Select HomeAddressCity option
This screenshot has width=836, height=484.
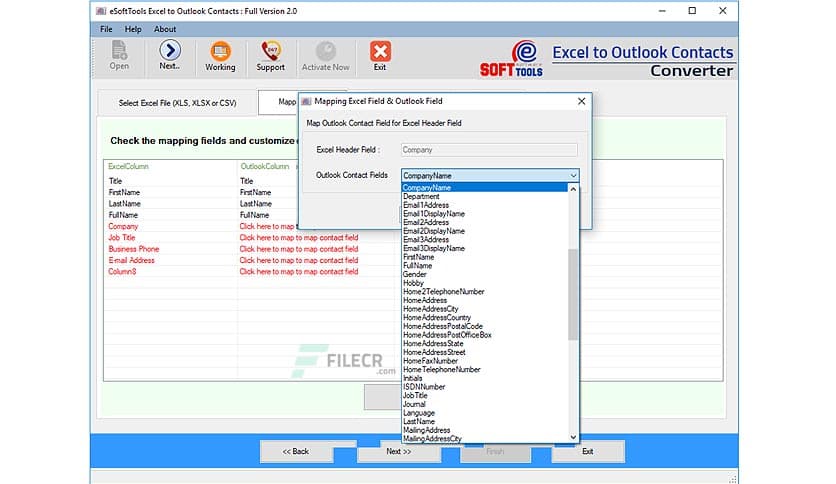tap(484, 309)
